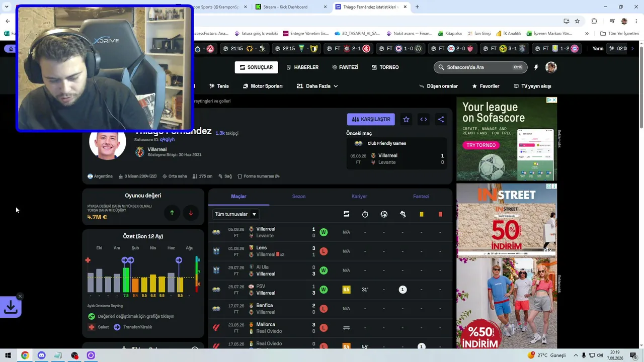
Task: Open the Favoriler page
Action: [x=486, y=86]
